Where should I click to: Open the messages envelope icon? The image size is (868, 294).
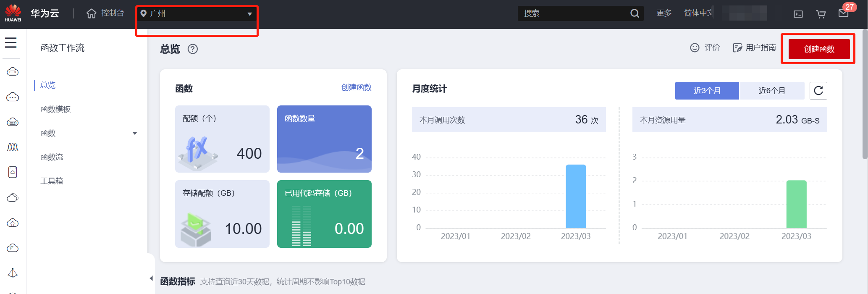pos(843,13)
